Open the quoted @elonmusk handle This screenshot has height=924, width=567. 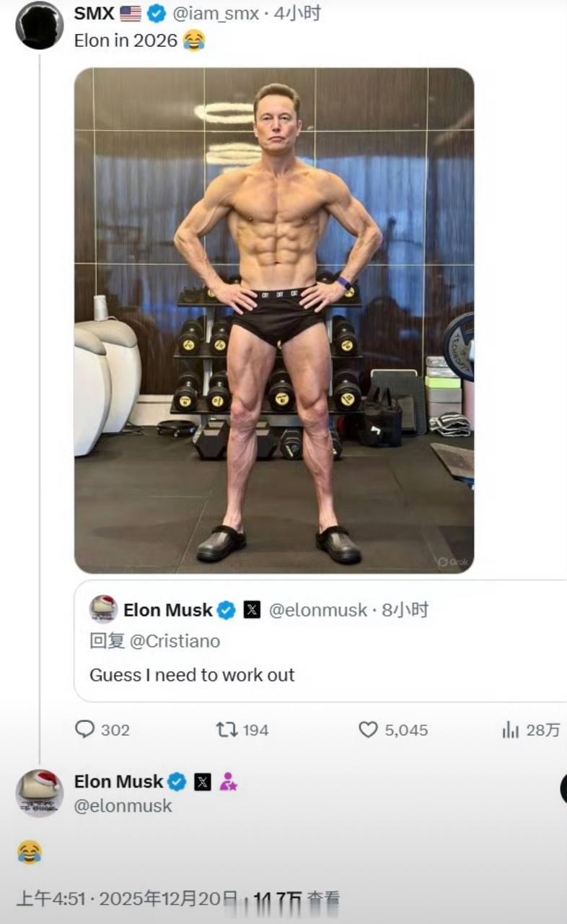click(318, 610)
